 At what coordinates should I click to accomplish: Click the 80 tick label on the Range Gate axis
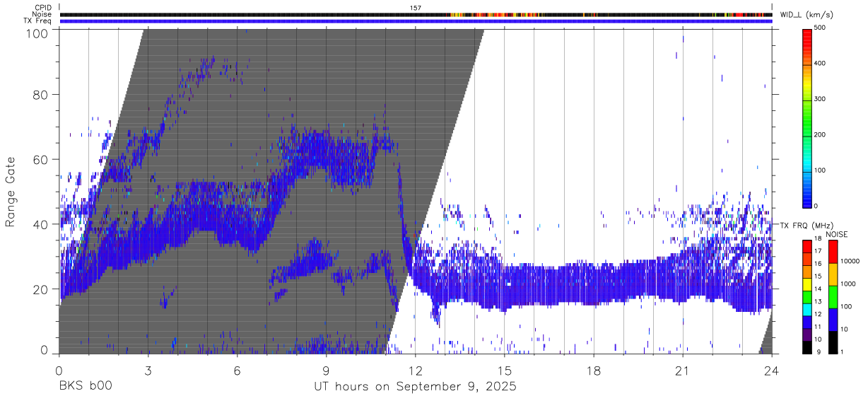pos(41,95)
